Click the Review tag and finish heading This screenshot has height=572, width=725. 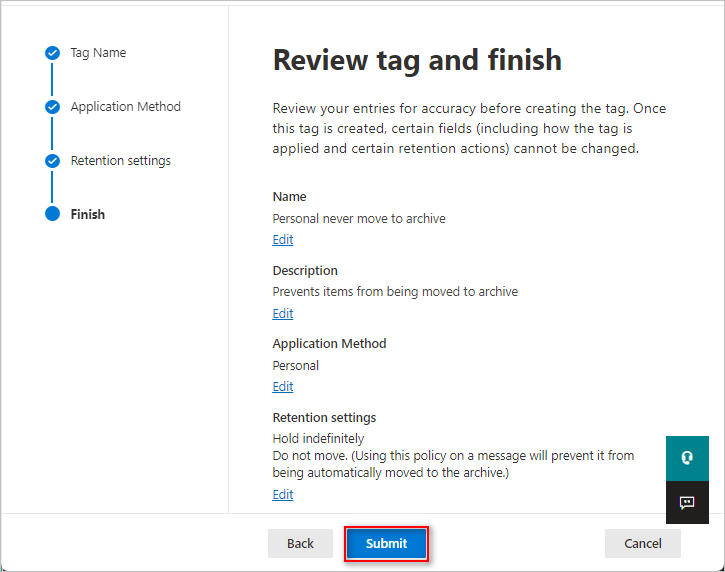click(x=417, y=60)
